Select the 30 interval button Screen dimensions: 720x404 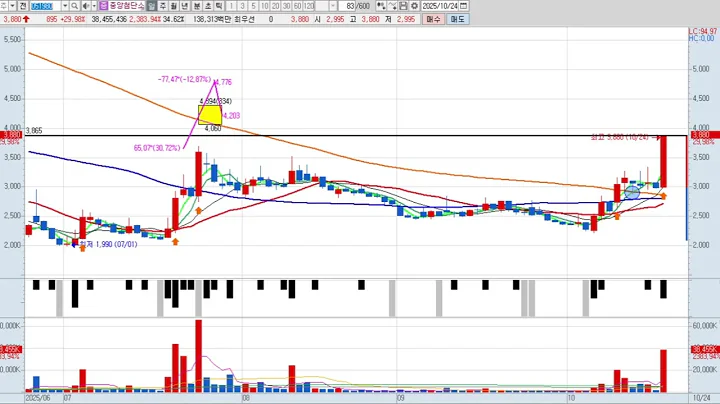(x=287, y=6)
